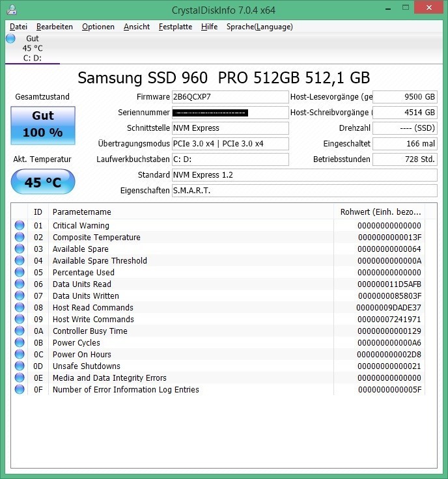Click the Übertragungsmodus PCIe 3.0 x4 field
The width and height of the screenshot is (448, 479).
coord(229,144)
